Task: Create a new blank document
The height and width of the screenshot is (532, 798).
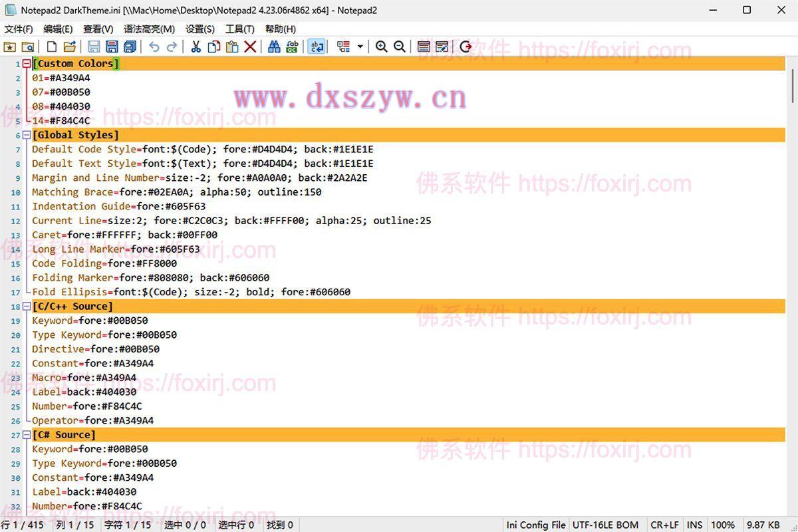Action: pos(51,47)
